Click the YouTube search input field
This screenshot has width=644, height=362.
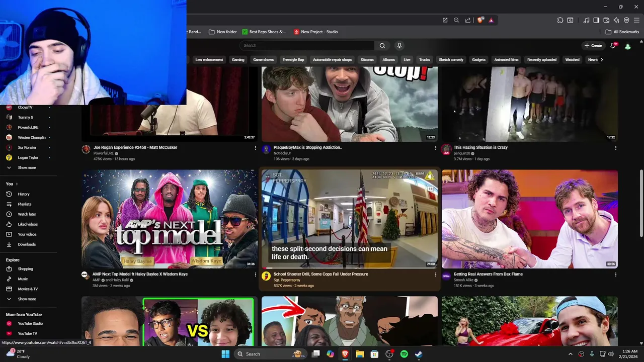[x=308, y=46]
